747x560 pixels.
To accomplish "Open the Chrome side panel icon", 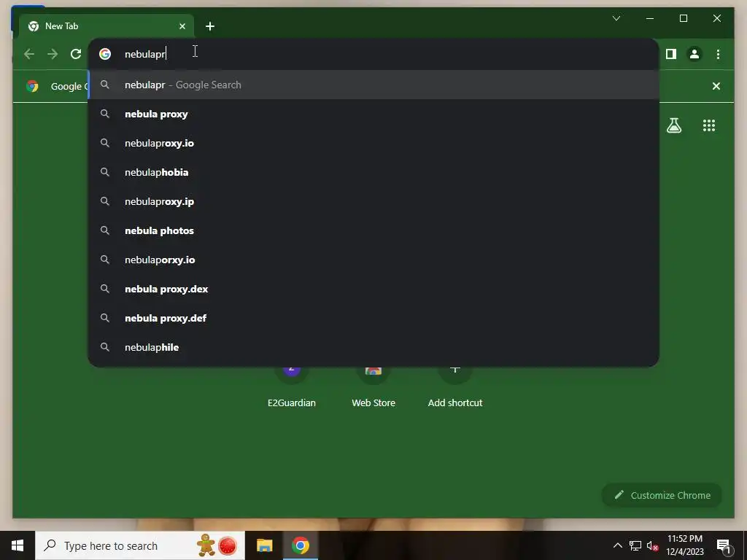I will [x=671, y=54].
